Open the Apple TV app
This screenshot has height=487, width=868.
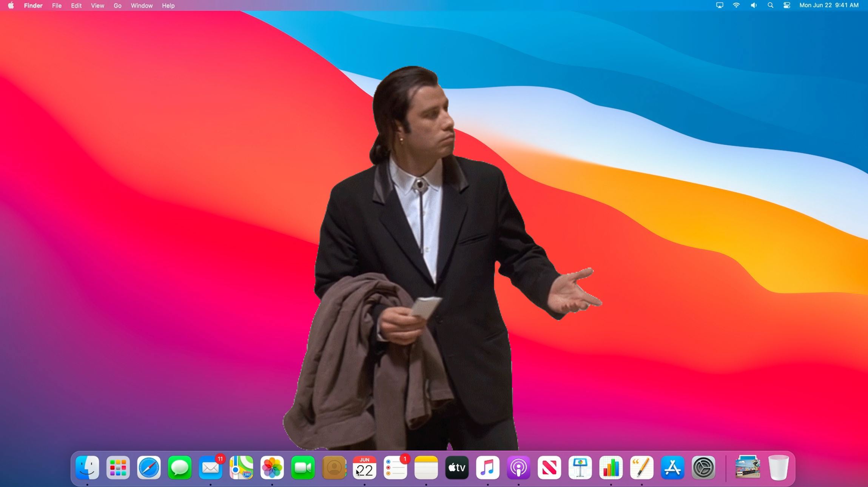pos(457,468)
